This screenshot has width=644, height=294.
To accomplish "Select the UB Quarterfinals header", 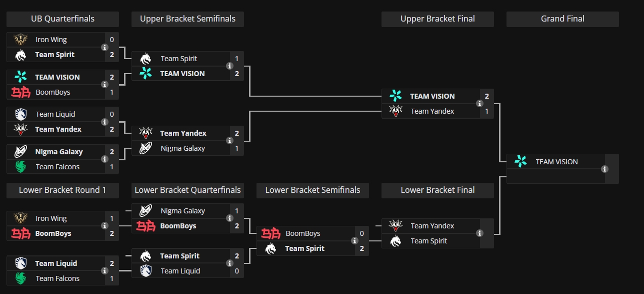I will [x=62, y=19].
